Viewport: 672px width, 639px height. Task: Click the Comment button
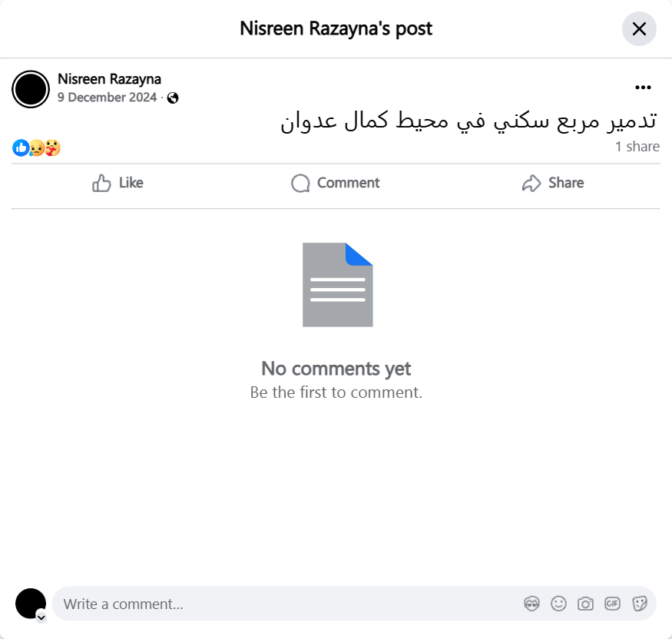click(x=336, y=183)
